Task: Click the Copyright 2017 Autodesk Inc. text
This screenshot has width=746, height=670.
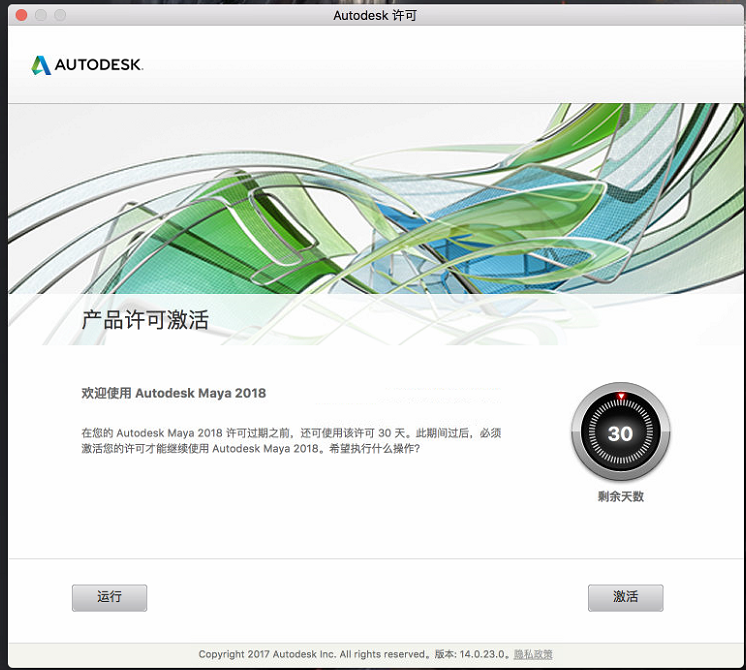Action: [x=267, y=654]
